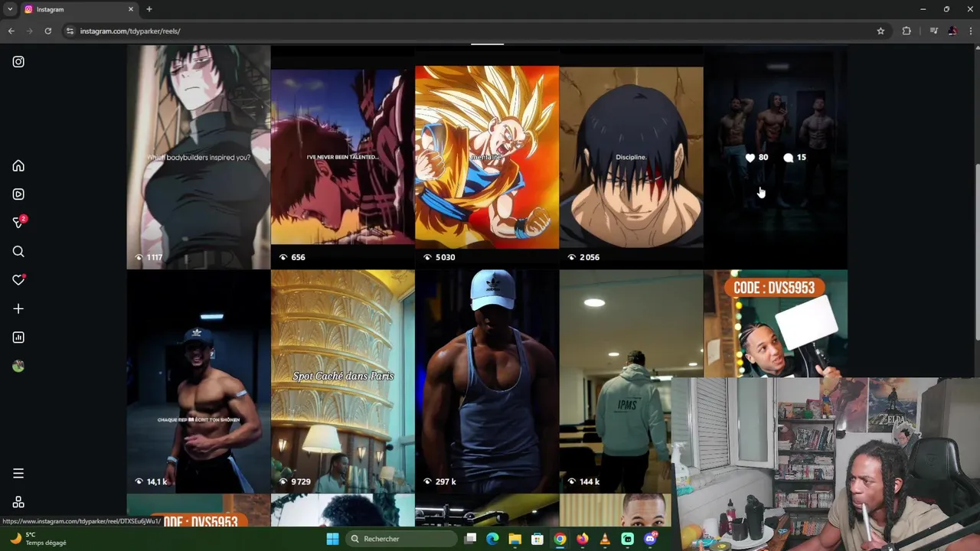Open the weather widget showing 5°C
This screenshot has width=980, height=551.
(x=38, y=539)
